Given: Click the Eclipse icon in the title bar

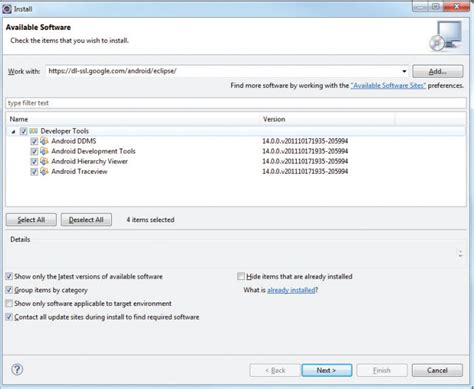Looking at the screenshot, I should [x=7, y=9].
